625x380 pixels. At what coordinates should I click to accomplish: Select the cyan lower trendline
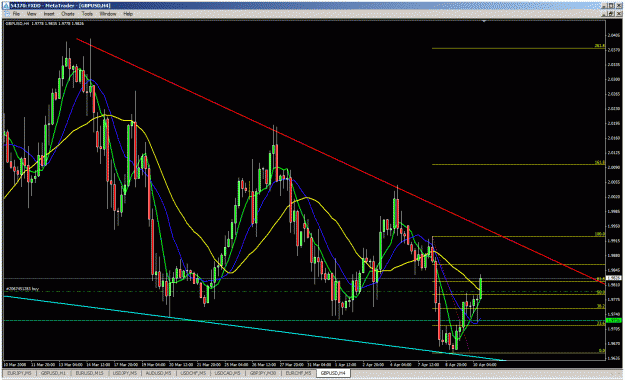coord(255,329)
